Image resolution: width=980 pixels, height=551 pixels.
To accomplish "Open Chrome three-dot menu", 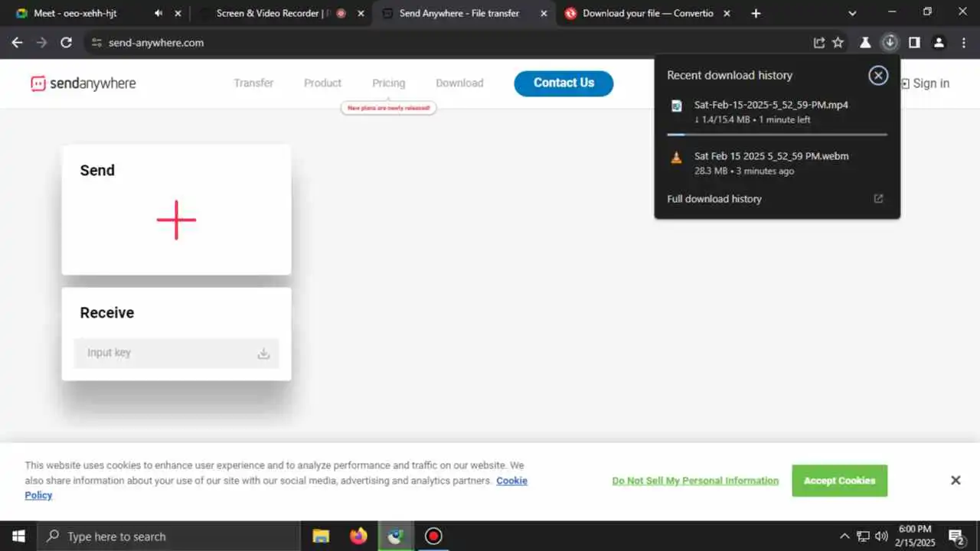I will pos(964,43).
